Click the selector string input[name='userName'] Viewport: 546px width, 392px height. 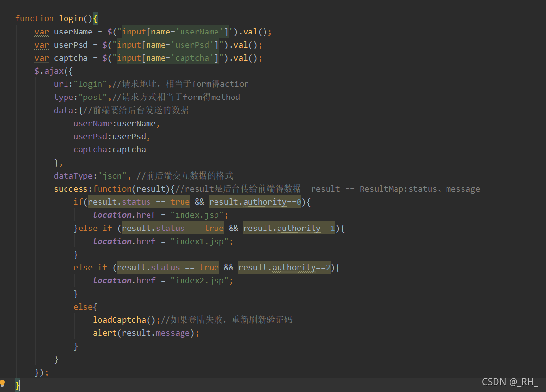pyautogui.click(x=175, y=32)
